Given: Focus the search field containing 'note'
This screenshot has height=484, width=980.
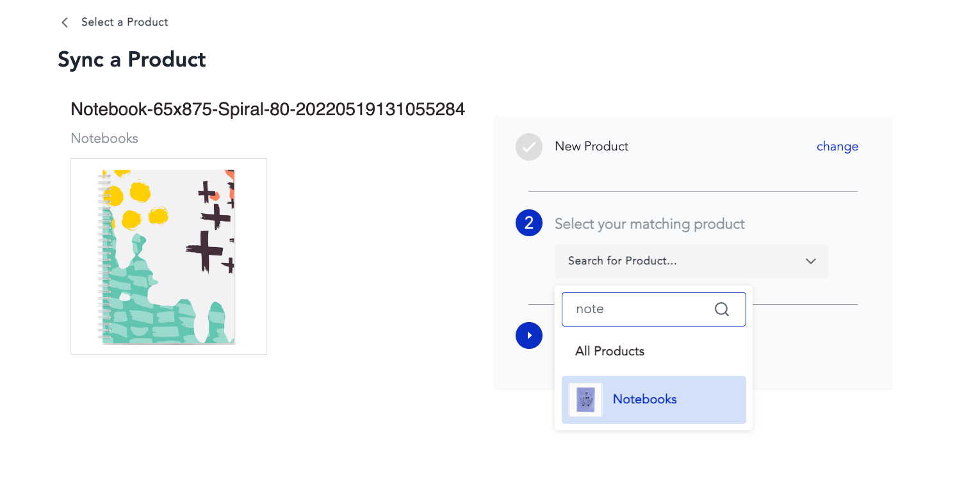Looking at the screenshot, I should pyautogui.click(x=654, y=309).
